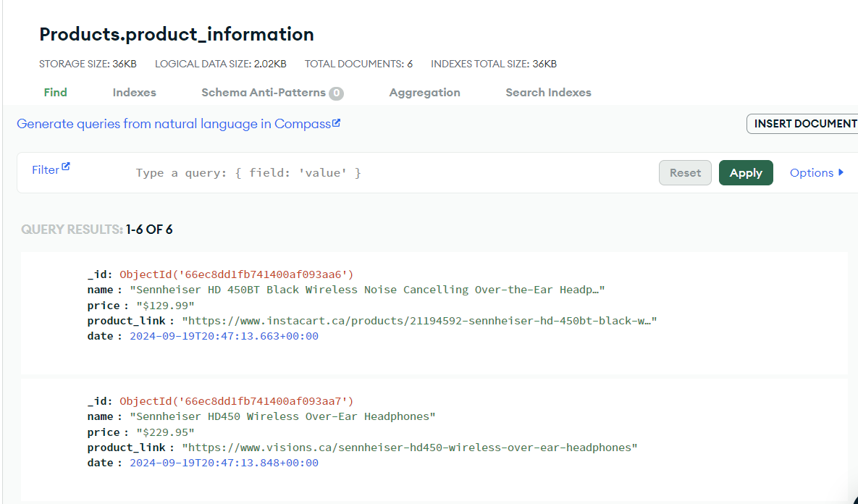Click the ObjectId ending in aa6
The height and width of the screenshot is (504, 858).
(x=236, y=274)
